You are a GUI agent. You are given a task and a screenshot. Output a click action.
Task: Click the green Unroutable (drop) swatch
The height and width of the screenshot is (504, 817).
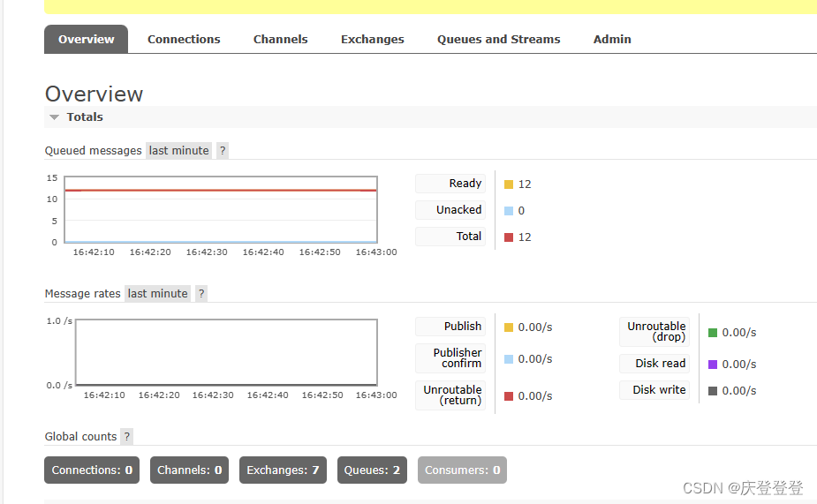[713, 333]
